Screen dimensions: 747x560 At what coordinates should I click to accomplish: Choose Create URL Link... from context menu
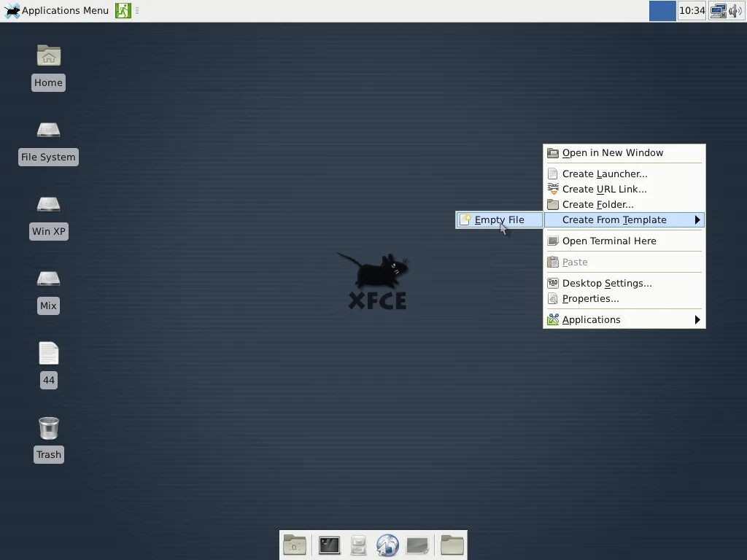click(x=624, y=189)
